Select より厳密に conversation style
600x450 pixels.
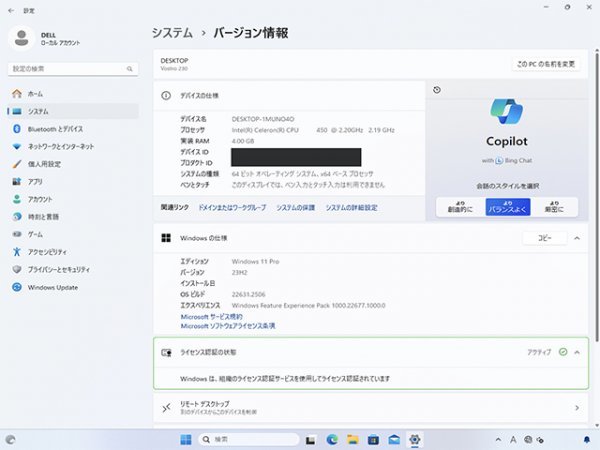click(x=554, y=207)
